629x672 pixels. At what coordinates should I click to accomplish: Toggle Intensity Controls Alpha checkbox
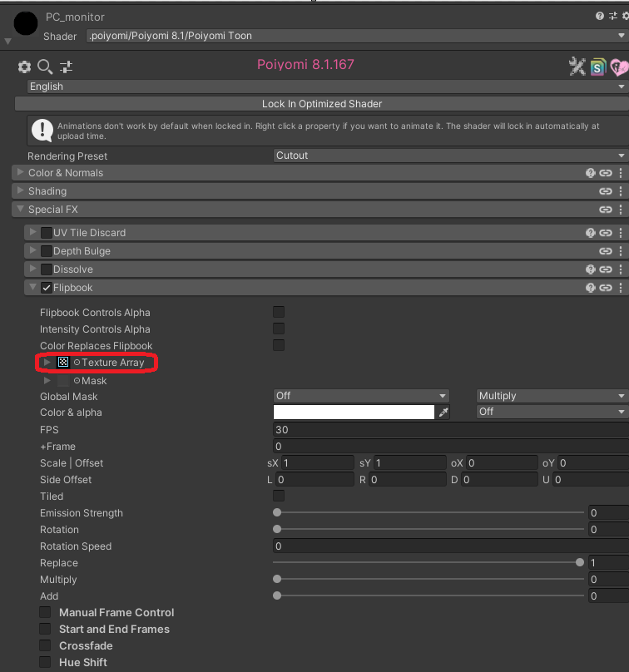(x=279, y=329)
